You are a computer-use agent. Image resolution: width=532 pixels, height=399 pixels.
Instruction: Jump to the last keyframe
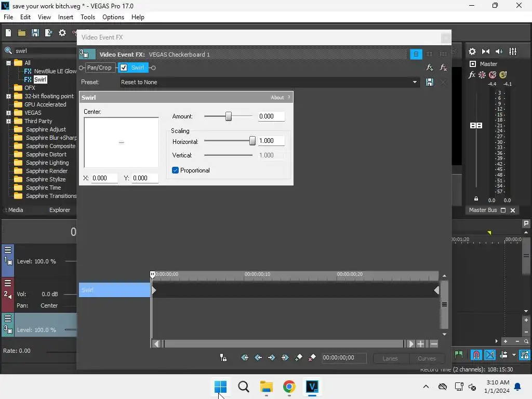285,357
